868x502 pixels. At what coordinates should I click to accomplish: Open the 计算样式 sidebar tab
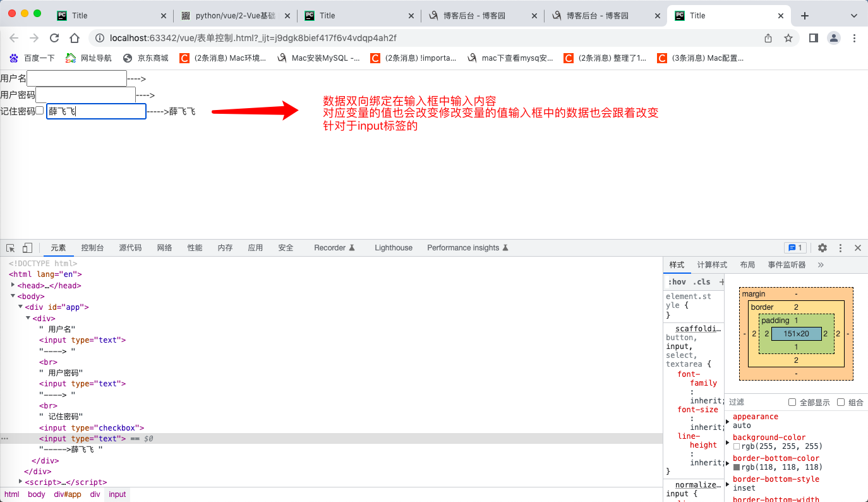(712, 265)
